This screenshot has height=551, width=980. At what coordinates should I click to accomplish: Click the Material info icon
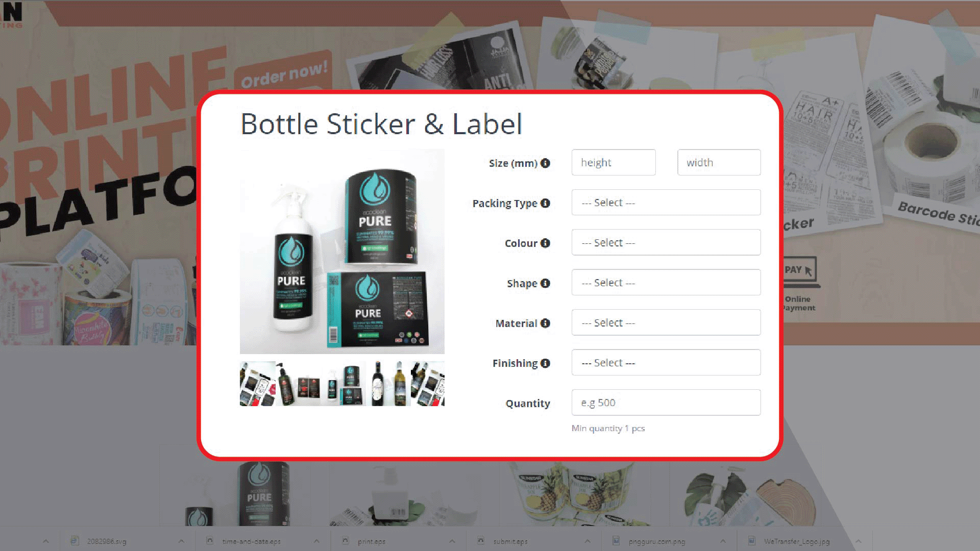[545, 323]
